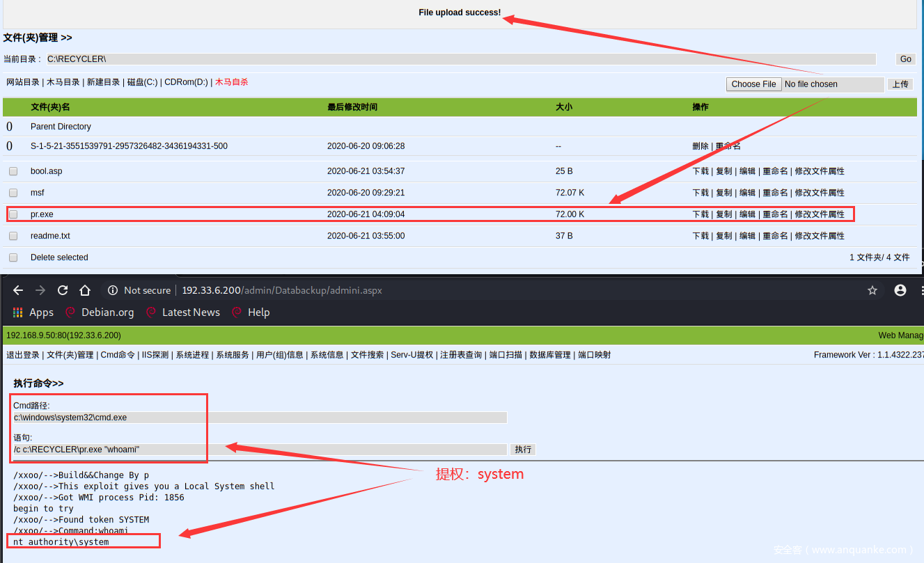Click the Cmd路径 input field
Image resolution: width=924 pixels, height=563 pixels.
[x=260, y=418]
